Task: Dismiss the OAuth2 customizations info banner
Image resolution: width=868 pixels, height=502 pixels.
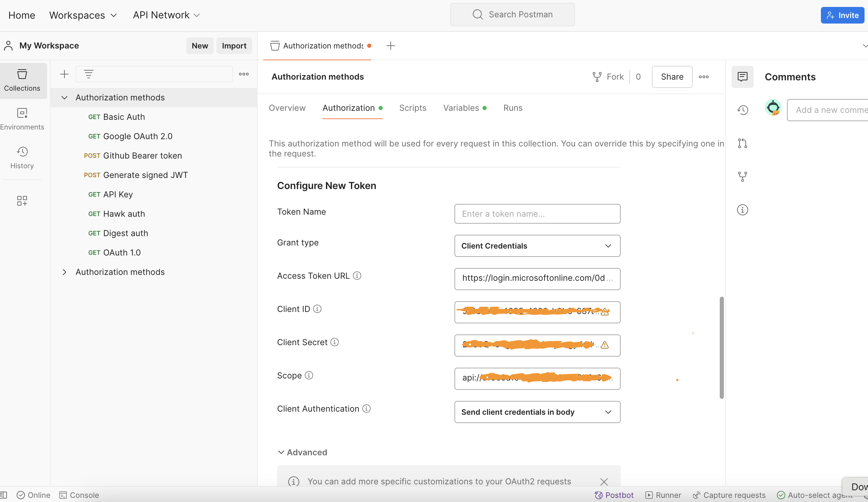Action: click(x=604, y=482)
